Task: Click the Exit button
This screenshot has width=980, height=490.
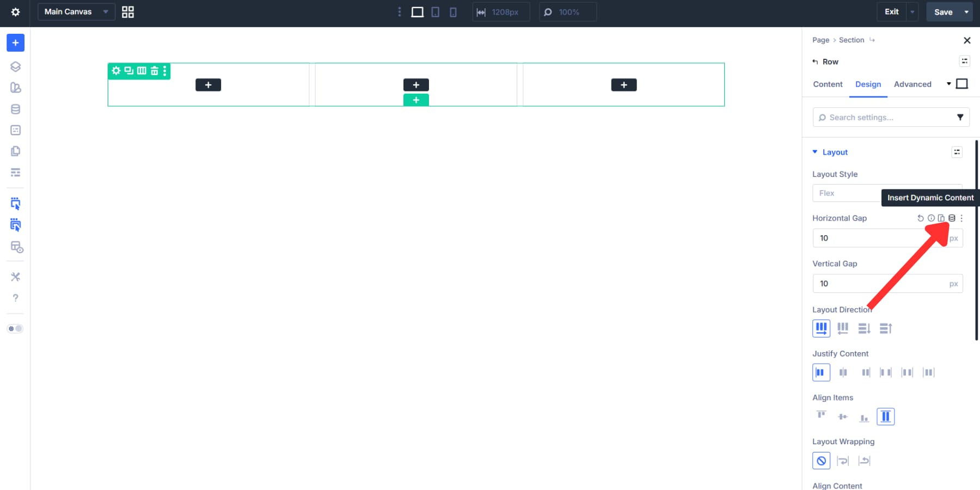Action: [x=891, y=11]
